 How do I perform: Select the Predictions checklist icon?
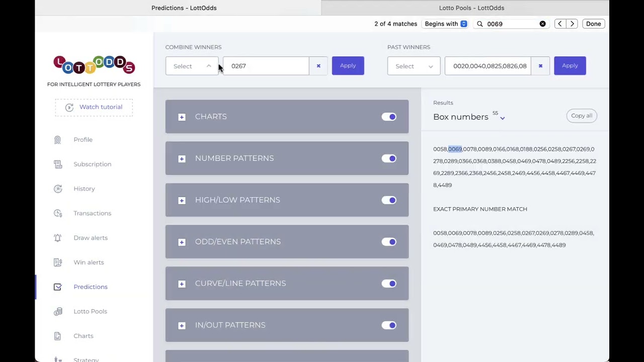click(57, 287)
